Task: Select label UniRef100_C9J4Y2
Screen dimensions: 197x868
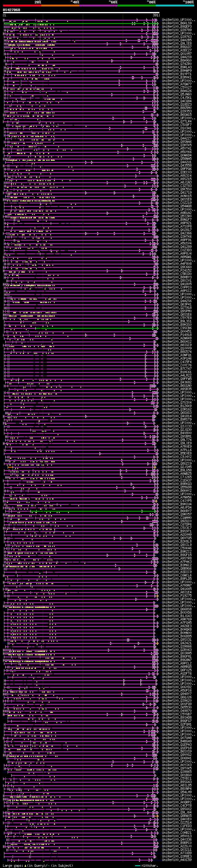Action: pos(177,457)
